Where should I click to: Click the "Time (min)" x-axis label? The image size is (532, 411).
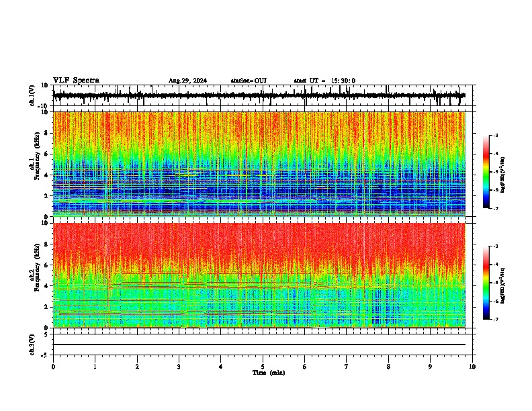click(x=269, y=373)
